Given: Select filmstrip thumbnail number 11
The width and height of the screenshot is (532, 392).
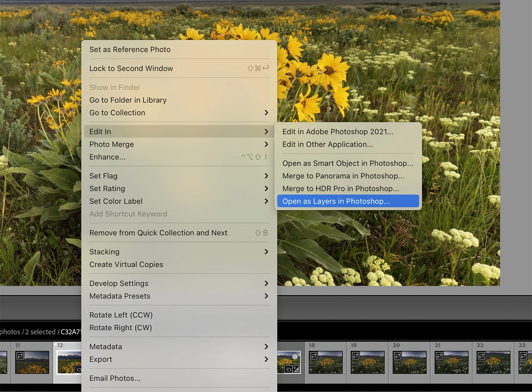Looking at the screenshot, I should tap(32, 363).
